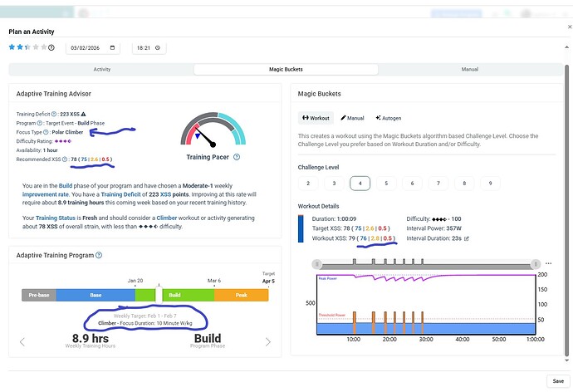The image size is (573, 392).
Task: Click the Base phase in program bar
Action: [95, 295]
